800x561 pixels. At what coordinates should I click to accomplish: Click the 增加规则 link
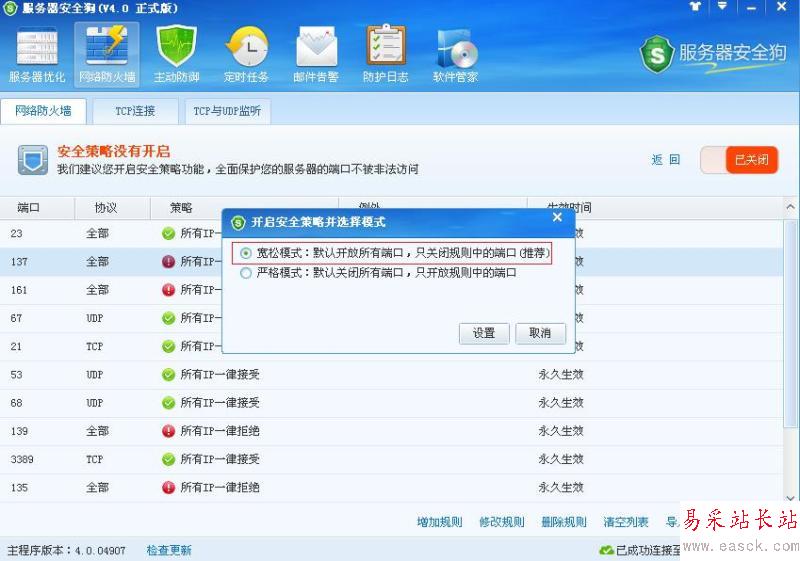tap(439, 522)
